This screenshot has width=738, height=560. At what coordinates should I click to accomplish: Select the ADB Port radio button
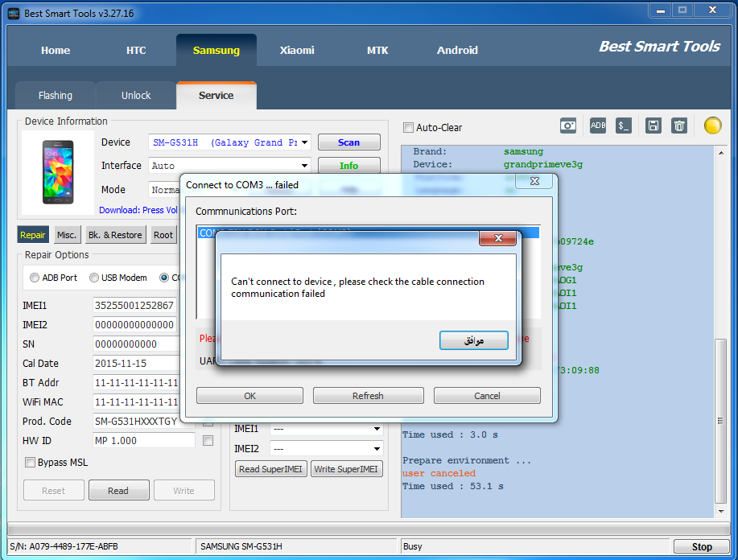click(35, 278)
